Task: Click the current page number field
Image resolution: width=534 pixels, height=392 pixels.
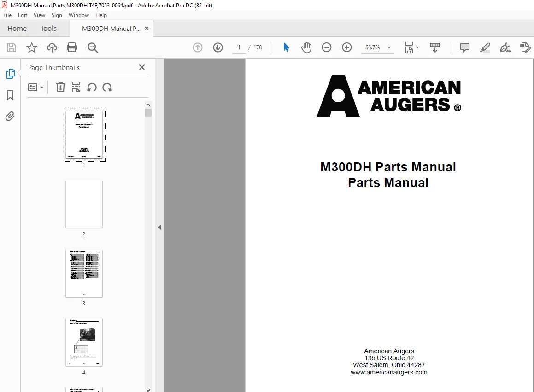Action: point(239,47)
